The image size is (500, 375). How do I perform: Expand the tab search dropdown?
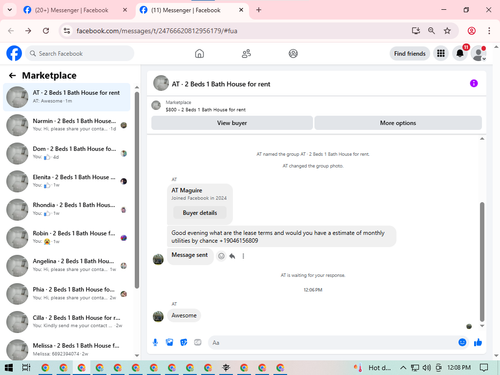(x=10, y=10)
